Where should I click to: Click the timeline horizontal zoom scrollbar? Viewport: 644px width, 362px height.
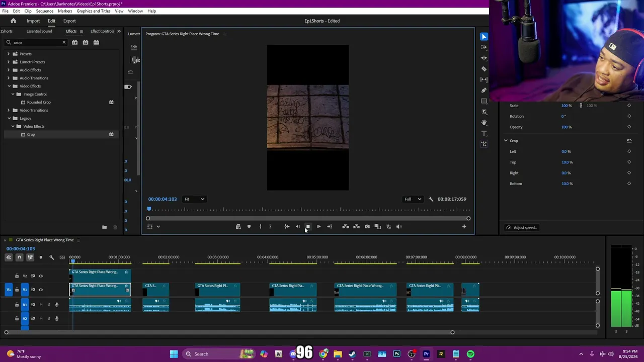pyautogui.click(x=229, y=332)
